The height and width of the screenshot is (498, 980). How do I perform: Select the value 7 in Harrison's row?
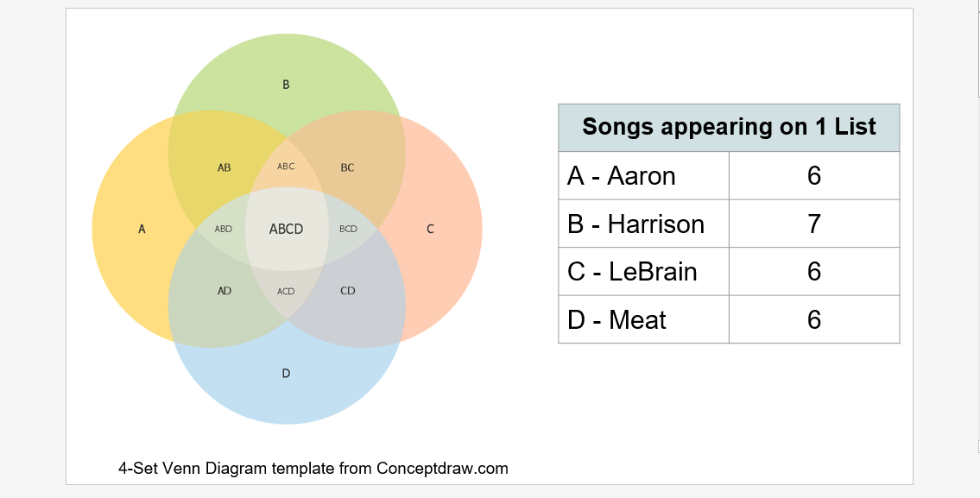(x=813, y=224)
